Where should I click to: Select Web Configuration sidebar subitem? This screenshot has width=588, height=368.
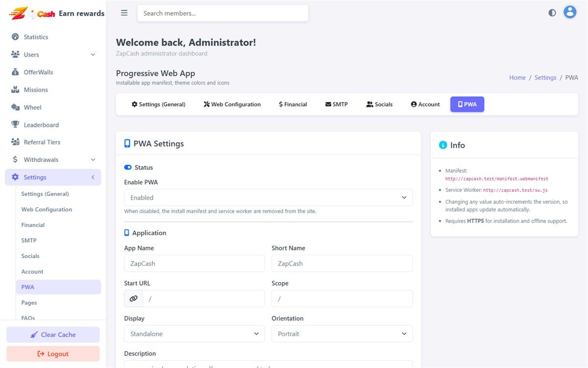pyautogui.click(x=58, y=209)
